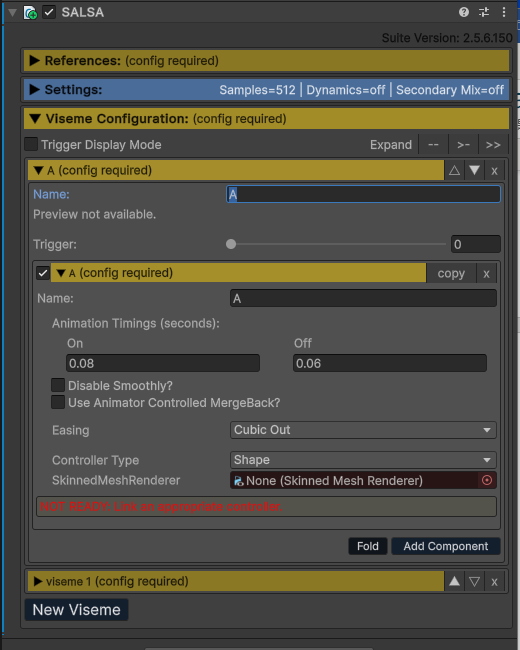Click the NOT READY warning message
Image resolution: width=520 pixels, height=650 pixels.
pos(266,506)
